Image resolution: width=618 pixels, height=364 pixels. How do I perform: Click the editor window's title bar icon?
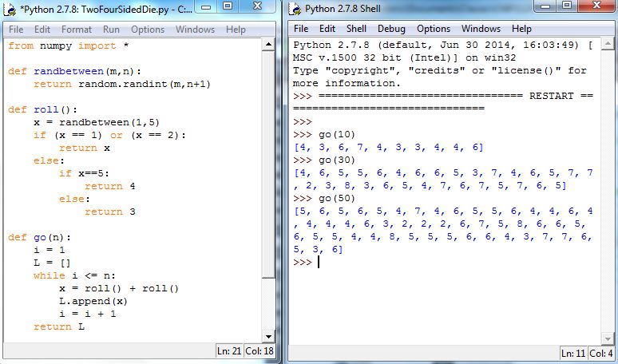11,10
